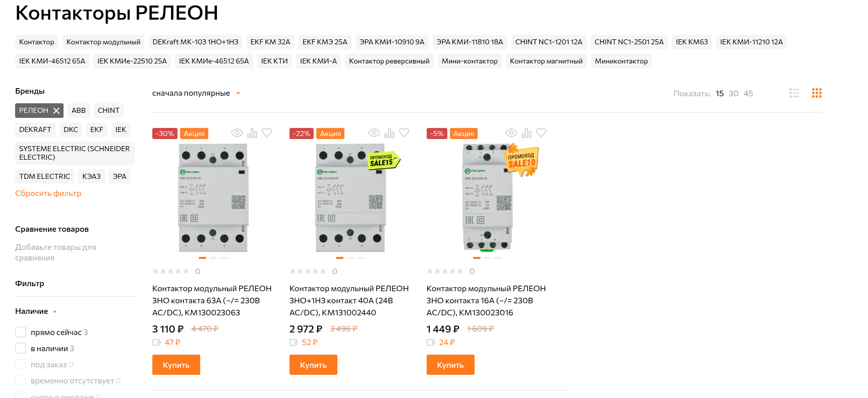
Task: Switch to list view layout icon
Action: pos(794,93)
